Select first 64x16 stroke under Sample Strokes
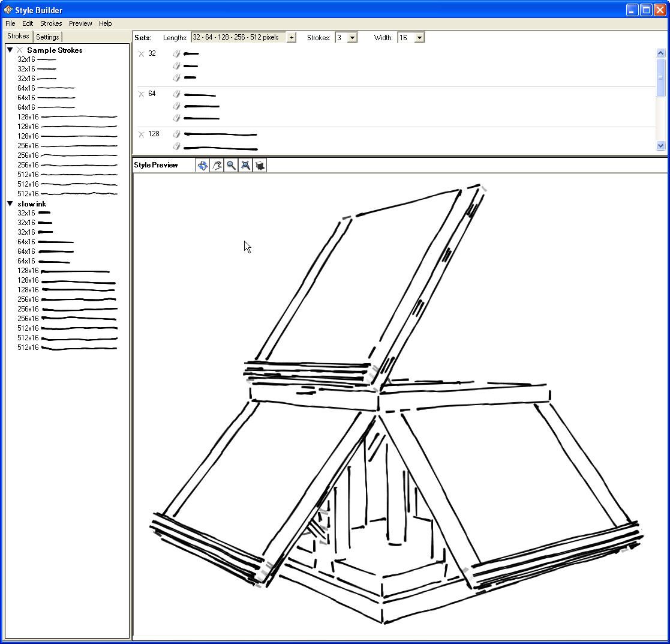The width and height of the screenshot is (670, 644). (x=46, y=88)
